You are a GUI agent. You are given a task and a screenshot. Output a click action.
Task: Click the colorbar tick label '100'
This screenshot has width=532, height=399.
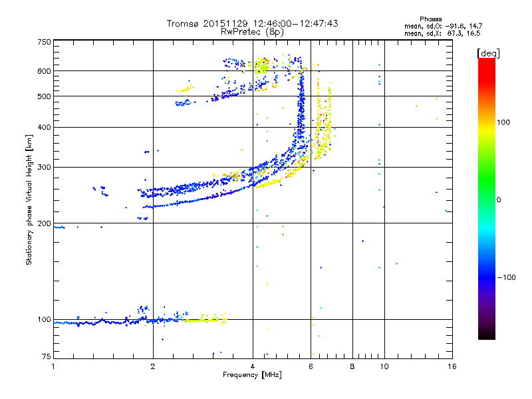pyautogui.click(x=503, y=122)
